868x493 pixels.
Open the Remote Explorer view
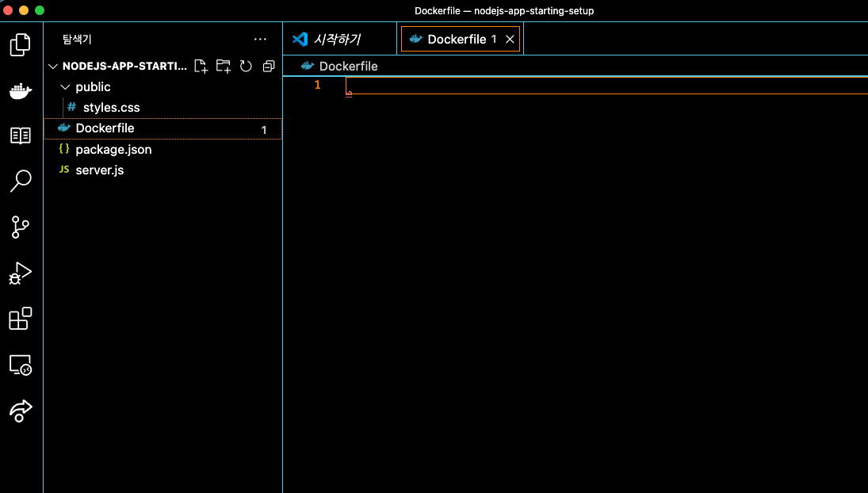click(x=21, y=365)
